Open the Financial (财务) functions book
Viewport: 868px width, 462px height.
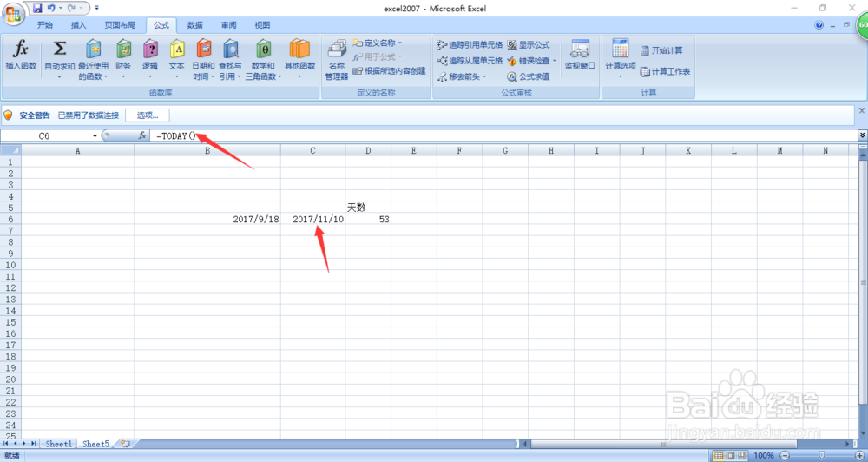(x=123, y=60)
